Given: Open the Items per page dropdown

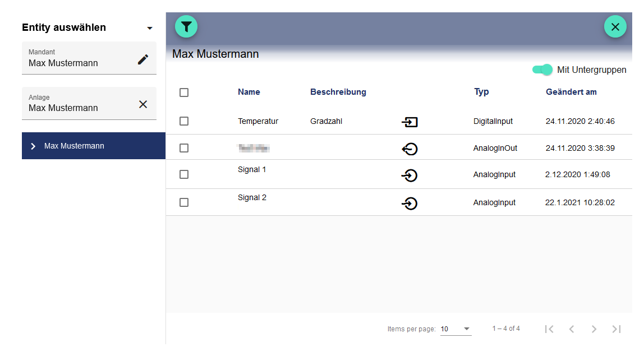Looking at the screenshot, I should click(456, 329).
